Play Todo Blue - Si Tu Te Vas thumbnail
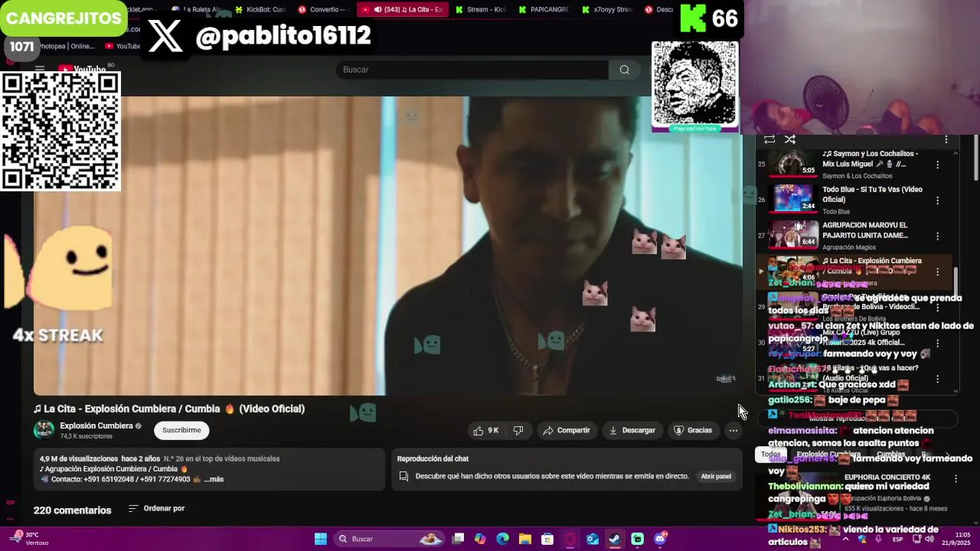 tap(793, 199)
